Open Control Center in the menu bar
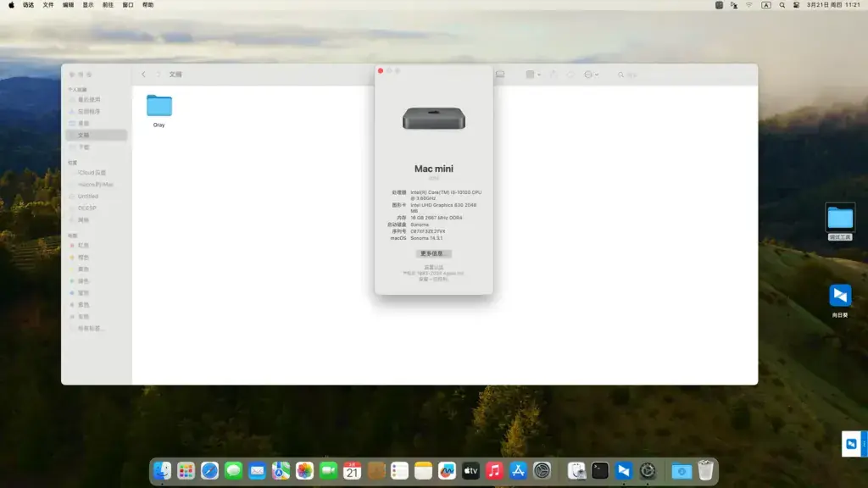The height and width of the screenshot is (488, 868). tap(796, 5)
